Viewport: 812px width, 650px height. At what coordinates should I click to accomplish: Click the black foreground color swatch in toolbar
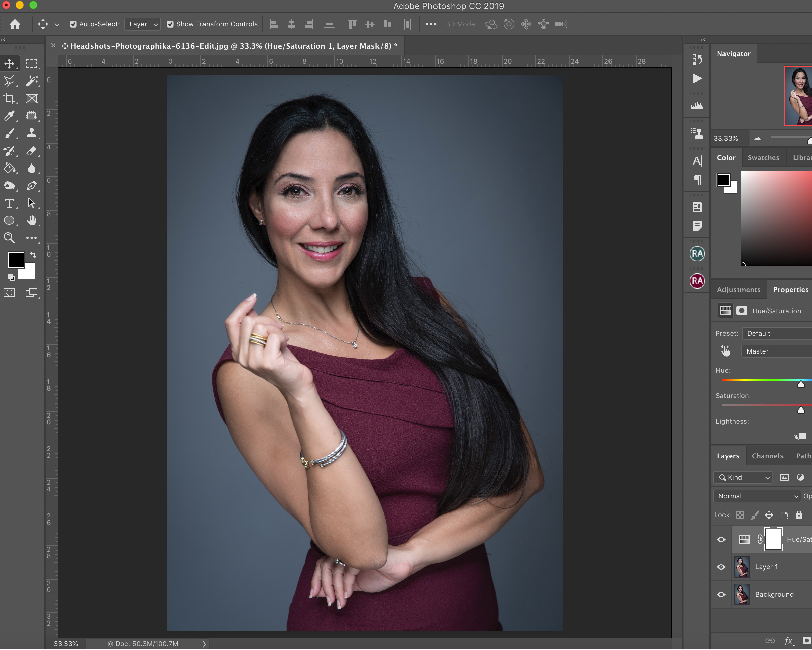pyautogui.click(x=16, y=260)
